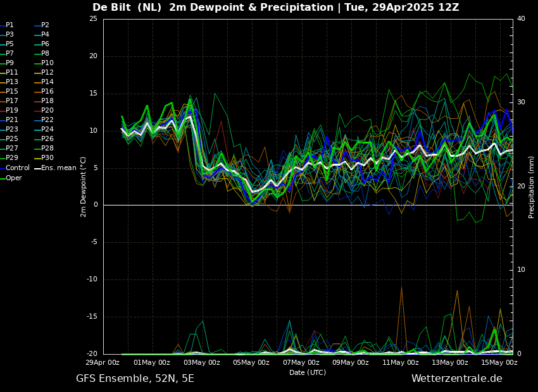Viewport: 538px width, 392px height.
Task: Select legend entry P9
Action: click(x=7, y=63)
